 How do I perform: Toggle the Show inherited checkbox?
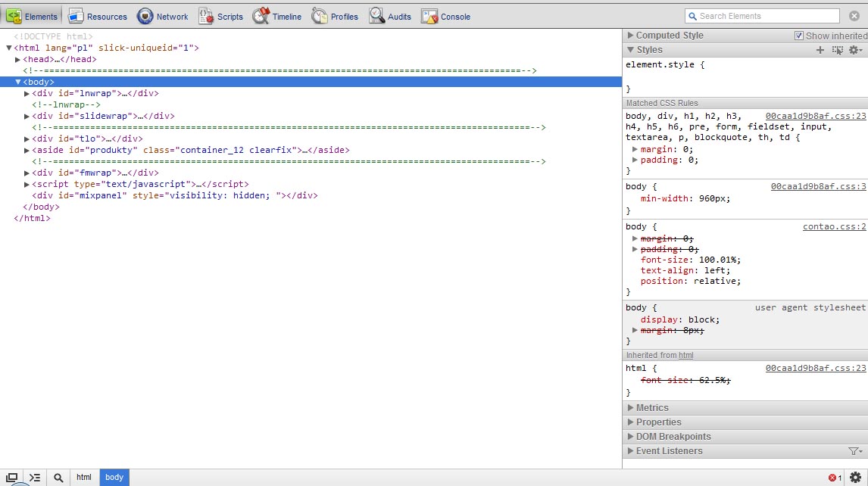pos(799,36)
